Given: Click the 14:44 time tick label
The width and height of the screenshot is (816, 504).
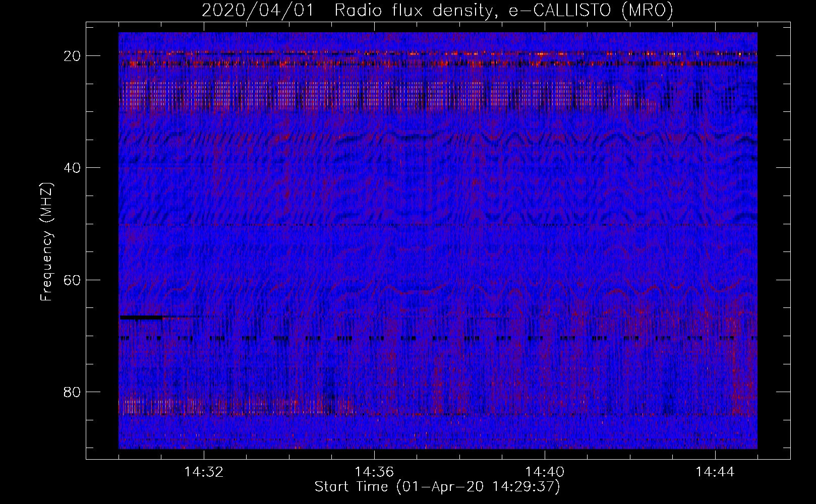Looking at the screenshot, I should 715,472.
